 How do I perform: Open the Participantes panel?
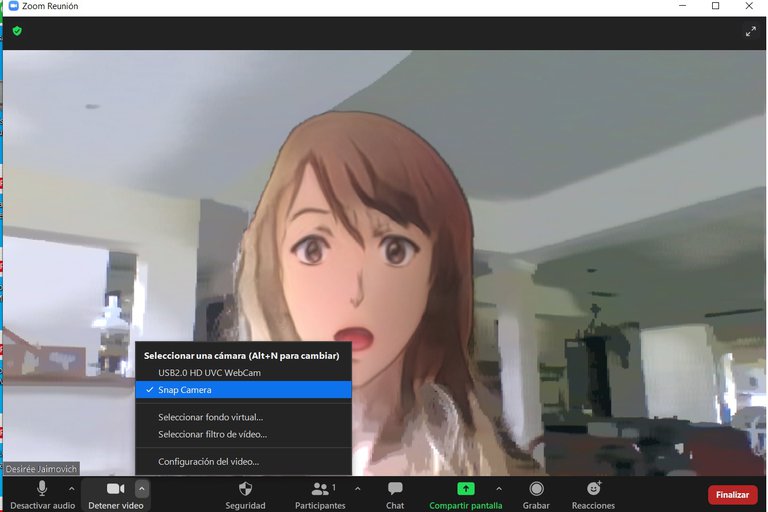pos(320,495)
